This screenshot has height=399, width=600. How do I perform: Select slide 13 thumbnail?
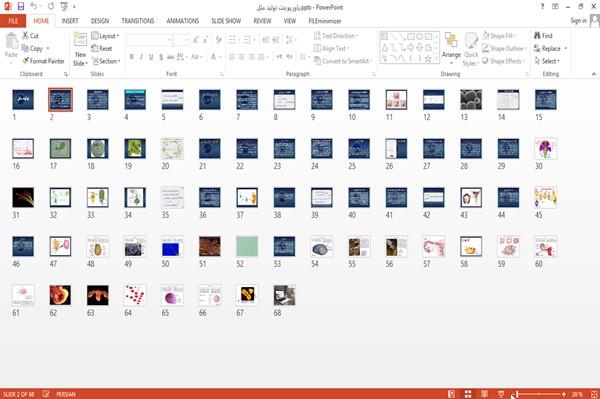click(x=471, y=99)
